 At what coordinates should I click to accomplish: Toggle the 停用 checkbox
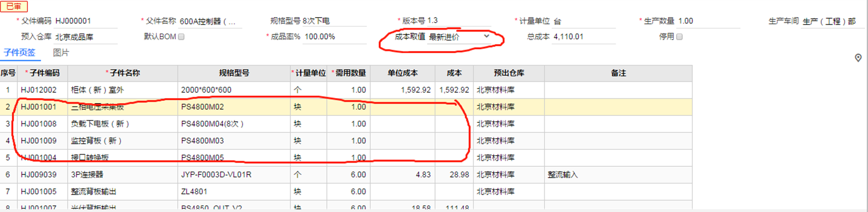(x=679, y=37)
